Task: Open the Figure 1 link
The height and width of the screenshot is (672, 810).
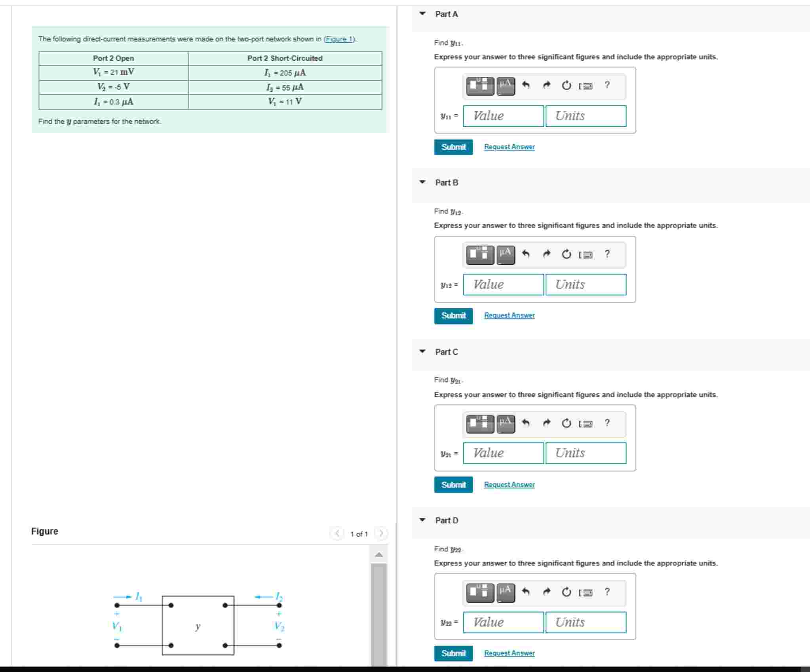Action: tap(339, 39)
